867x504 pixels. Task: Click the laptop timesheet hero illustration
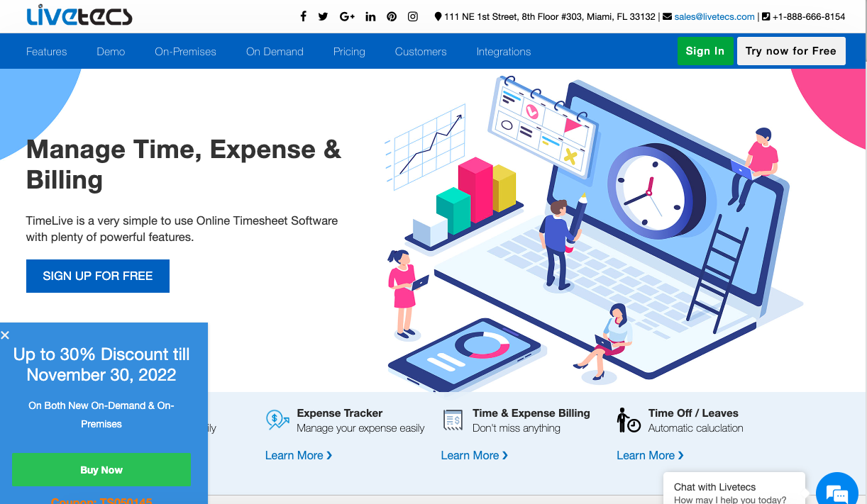pos(595,234)
